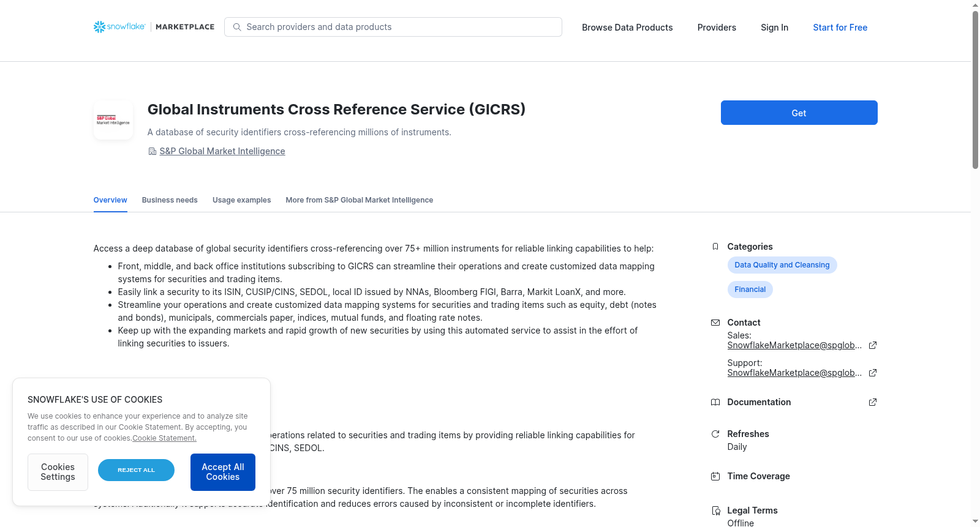
Task: Select the Get button
Action: [x=799, y=113]
